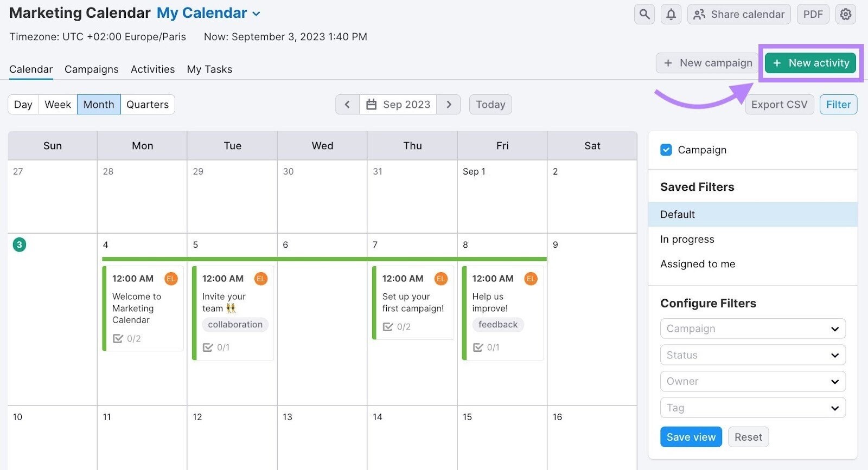Expand the Status filter dropdown

coord(752,355)
